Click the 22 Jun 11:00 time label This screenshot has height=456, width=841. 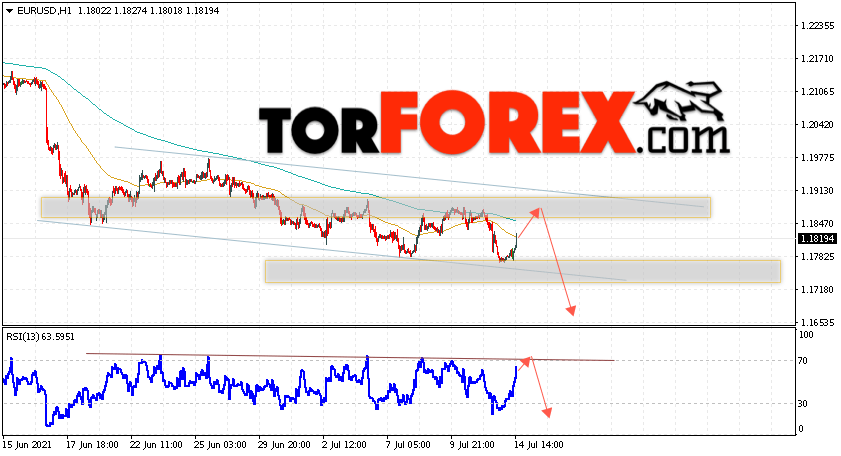click(156, 445)
